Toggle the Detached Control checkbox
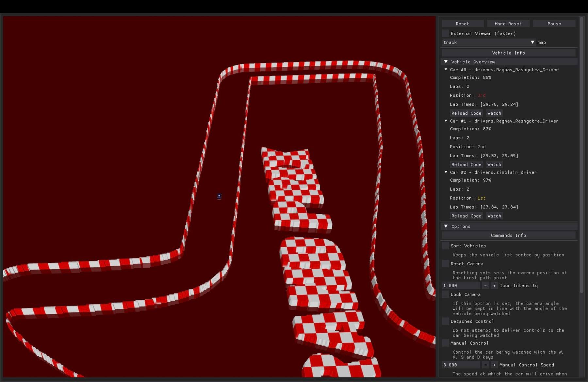This screenshot has width=588, height=382. click(445, 321)
